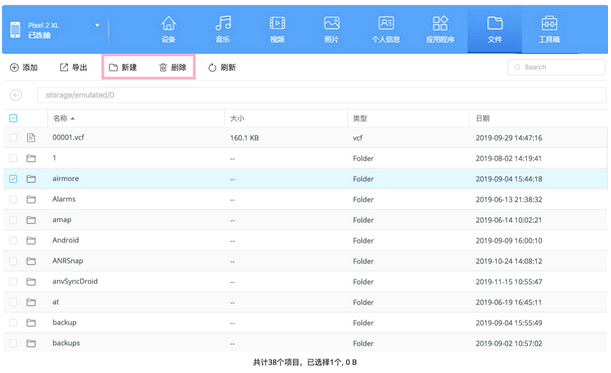Check the box for ANRSnap folder
The height and width of the screenshot is (373, 611).
[x=13, y=261]
